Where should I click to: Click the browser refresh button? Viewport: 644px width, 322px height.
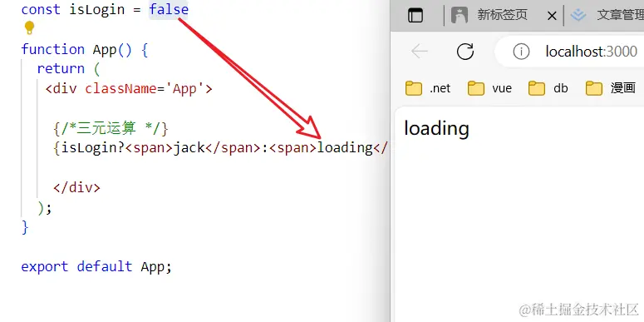[465, 52]
